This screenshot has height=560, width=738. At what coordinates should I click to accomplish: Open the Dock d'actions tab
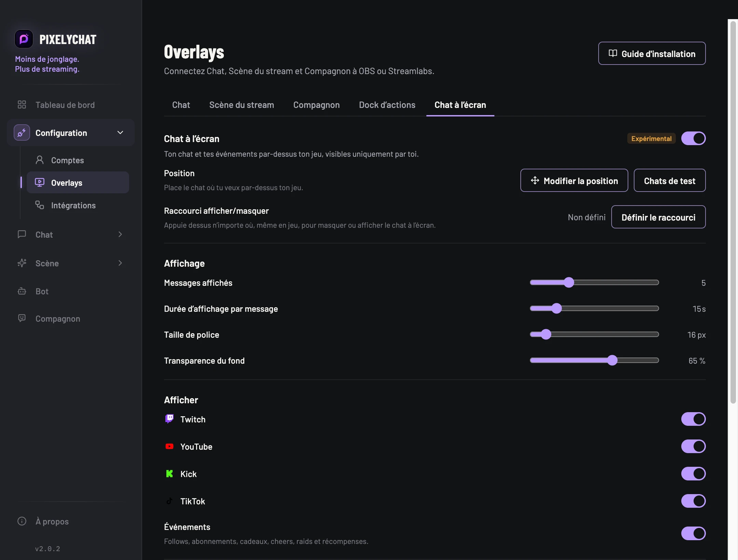(x=387, y=105)
